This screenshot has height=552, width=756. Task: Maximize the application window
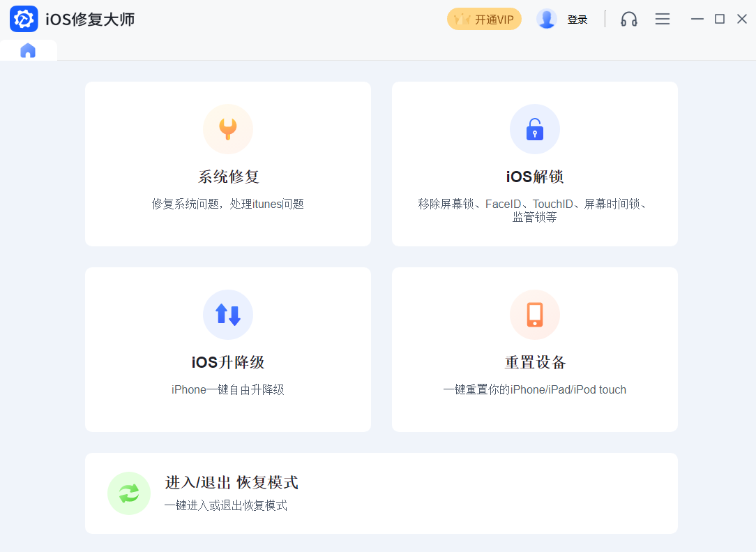720,19
